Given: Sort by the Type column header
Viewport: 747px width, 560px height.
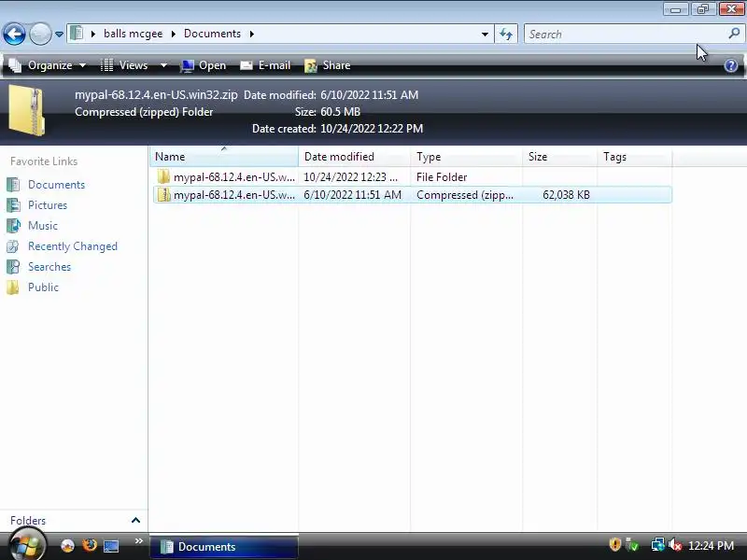Looking at the screenshot, I should (x=466, y=157).
